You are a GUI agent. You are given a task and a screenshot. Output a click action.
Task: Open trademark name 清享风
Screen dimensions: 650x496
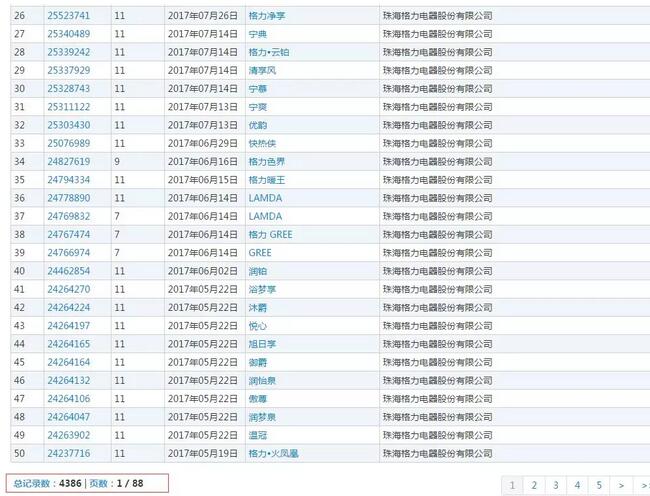[x=262, y=70]
